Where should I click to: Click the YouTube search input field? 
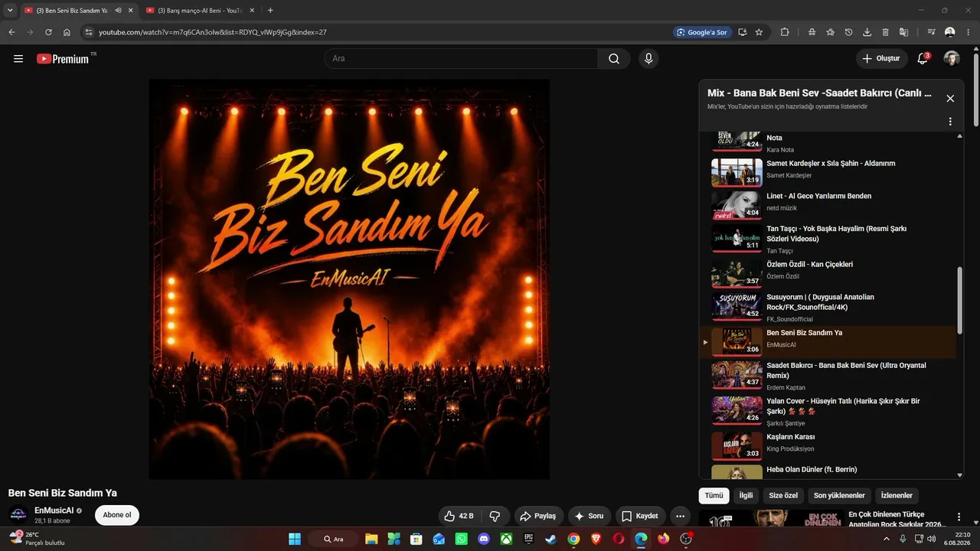point(461,59)
